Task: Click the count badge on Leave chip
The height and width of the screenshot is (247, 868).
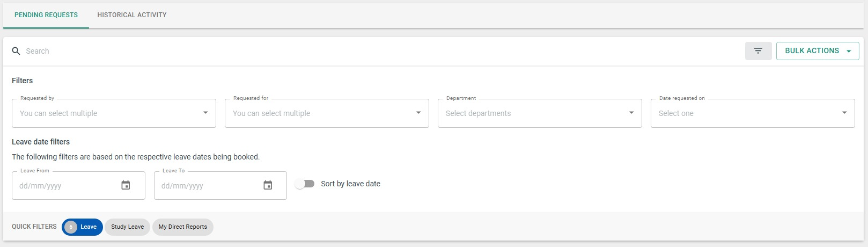Action: point(71,227)
